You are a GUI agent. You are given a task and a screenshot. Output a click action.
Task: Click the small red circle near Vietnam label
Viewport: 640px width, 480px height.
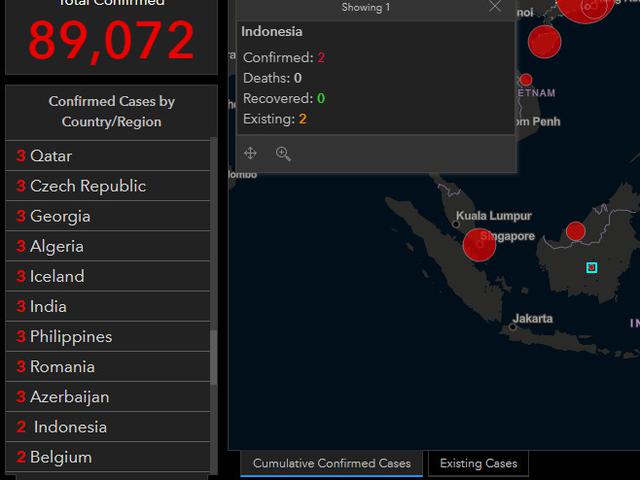pyautogui.click(x=526, y=79)
